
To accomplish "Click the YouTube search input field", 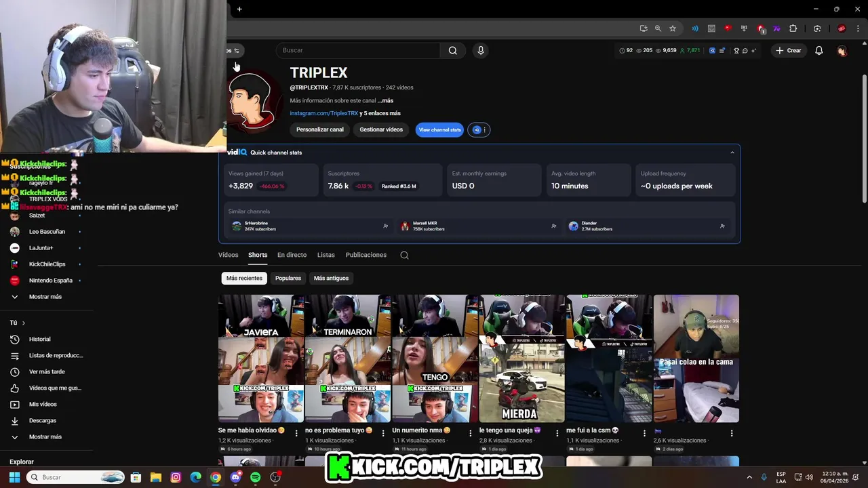I will coord(358,50).
